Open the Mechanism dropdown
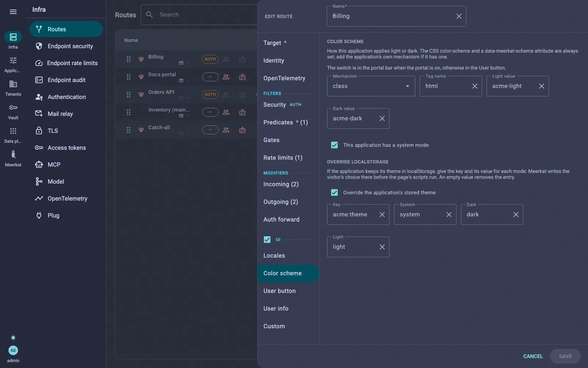The width and height of the screenshot is (588, 368). click(x=371, y=86)
